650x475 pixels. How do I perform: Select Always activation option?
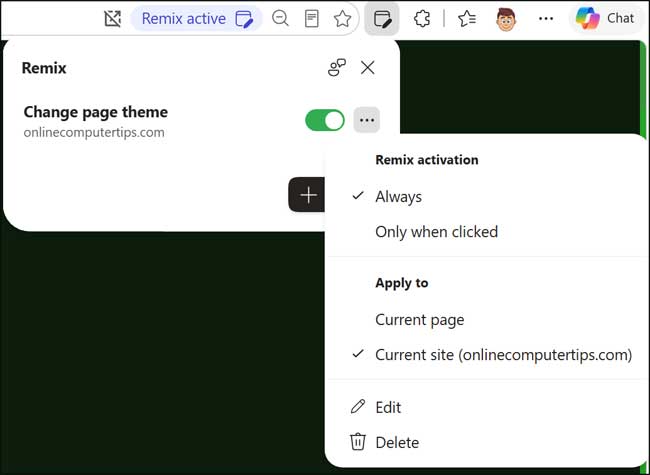point(487,196)
